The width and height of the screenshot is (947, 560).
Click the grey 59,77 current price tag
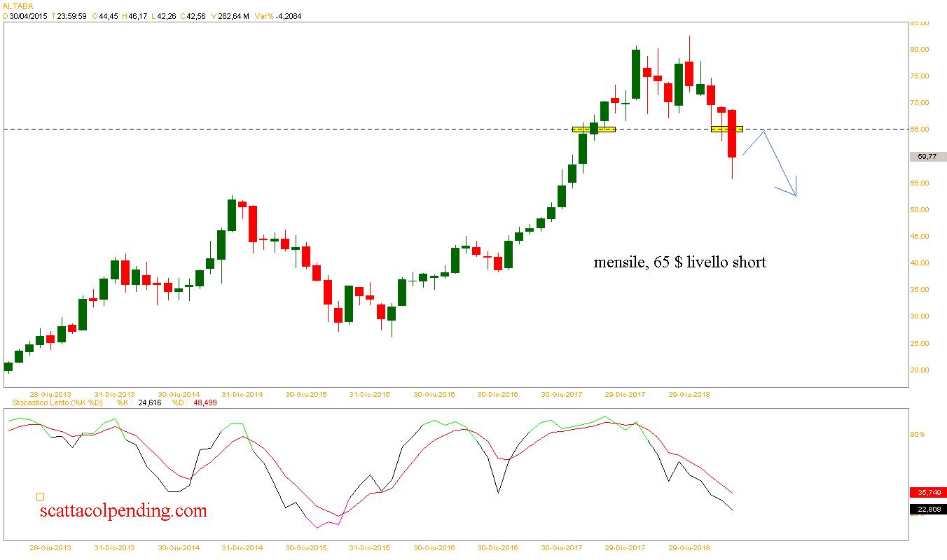point(927,157)
